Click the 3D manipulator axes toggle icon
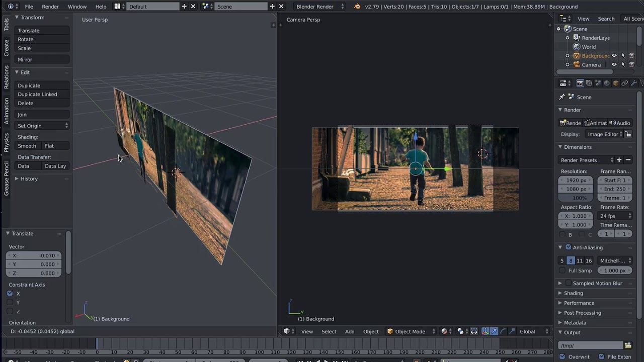The width and height of the screenshot is (644, 362). 485,331
